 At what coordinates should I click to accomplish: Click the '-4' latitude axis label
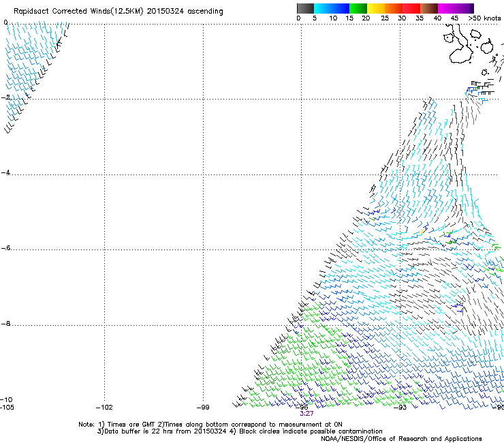pos(5,172)
